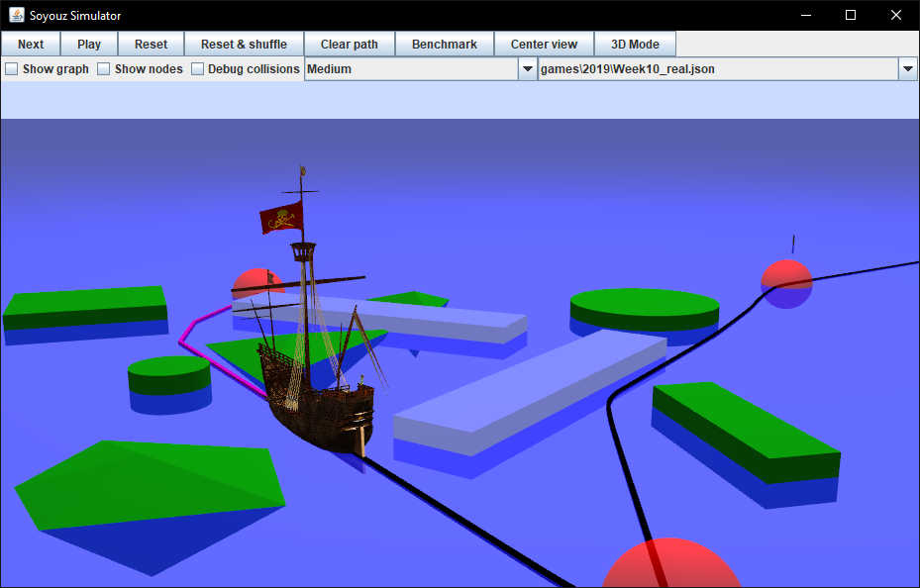Clear the drawn path
The width and height of the screenshot is (920, 588).
350,44
